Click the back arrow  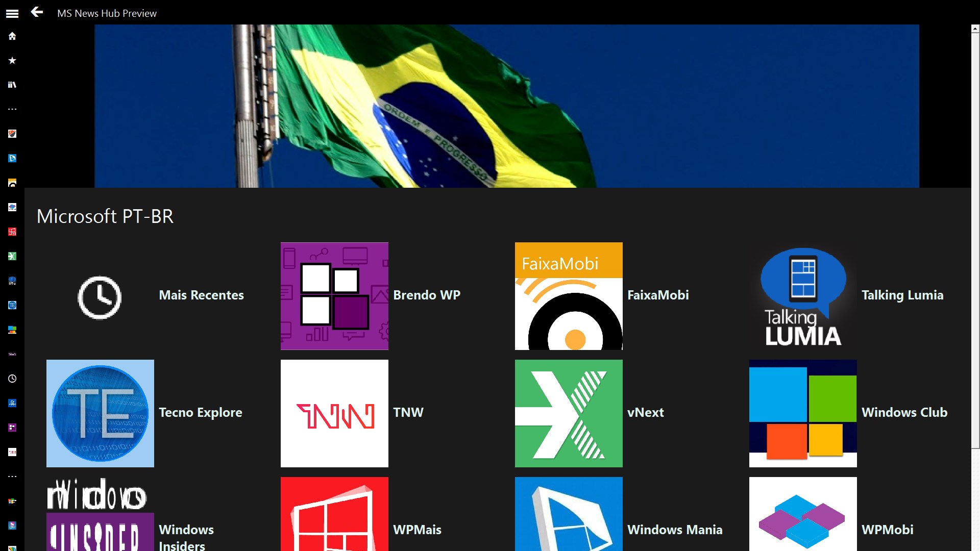(x=37, y=12)
